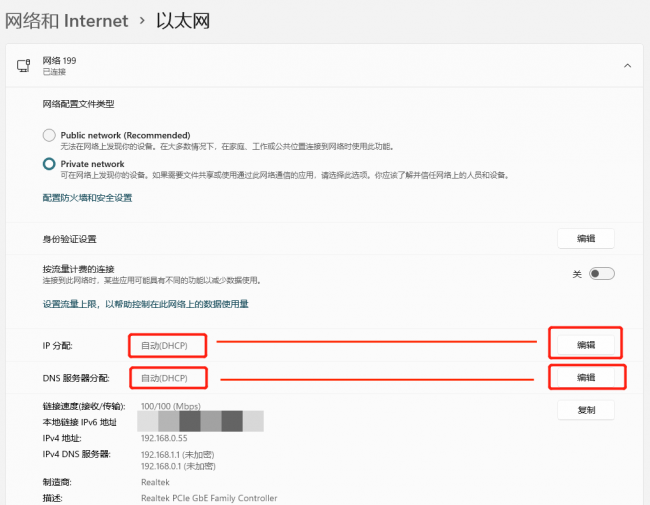
Task: Click manufacturer value Realtek
Action: [x=155, y=482]
